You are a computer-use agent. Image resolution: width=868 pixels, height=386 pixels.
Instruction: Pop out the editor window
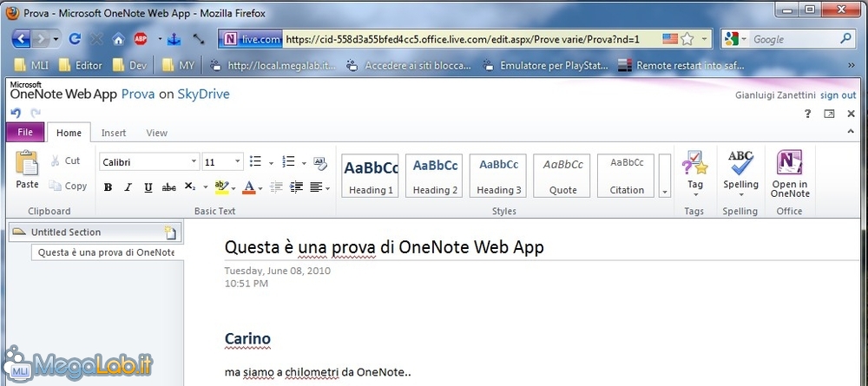829,114
